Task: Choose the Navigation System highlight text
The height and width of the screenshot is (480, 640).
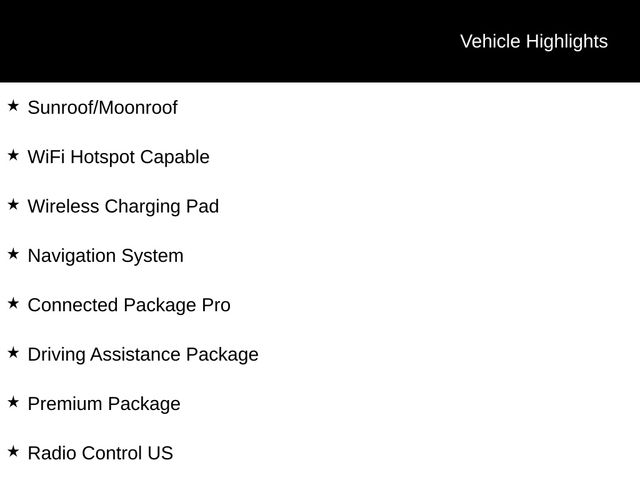Action: (x=105, y=255)
